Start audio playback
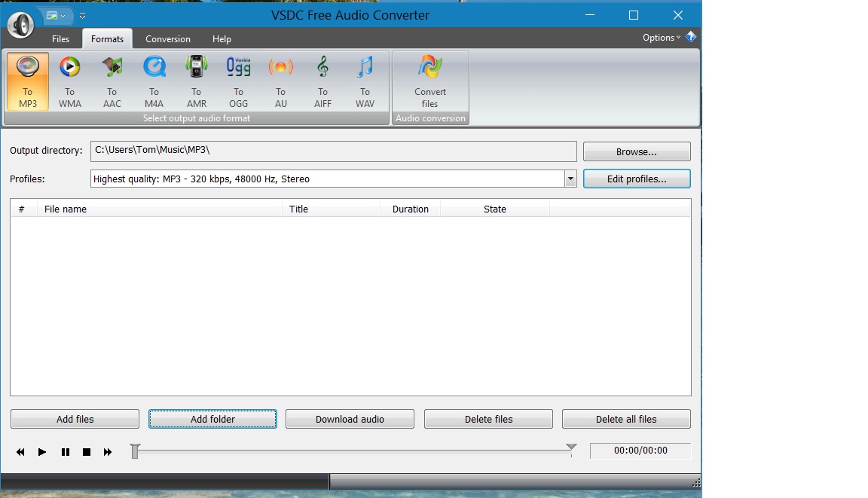 pos(42,452)
